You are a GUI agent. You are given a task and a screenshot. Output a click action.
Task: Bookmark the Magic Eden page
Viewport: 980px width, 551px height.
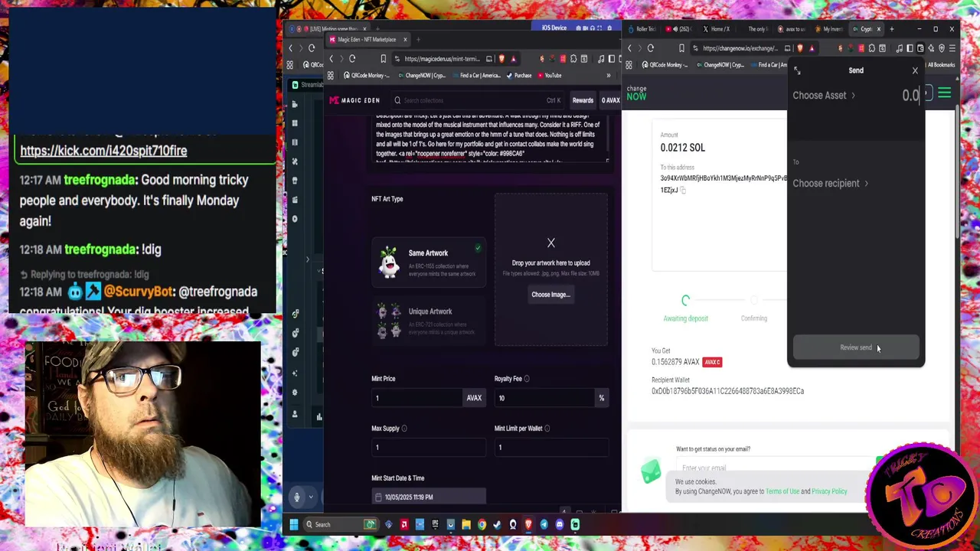(x=384, y=59)
